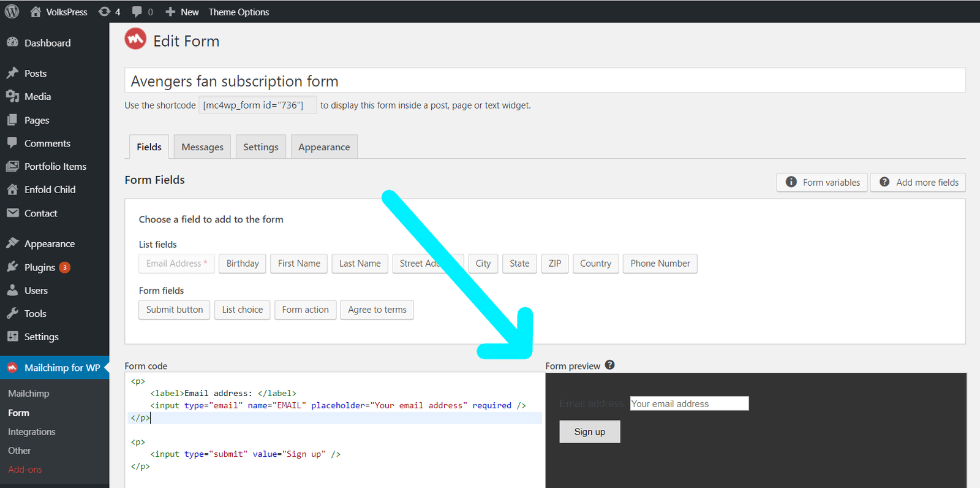This screenshot has width=980, height=488.
Task: Switch to the Messages tab
Action: click(x=202, y=147)
